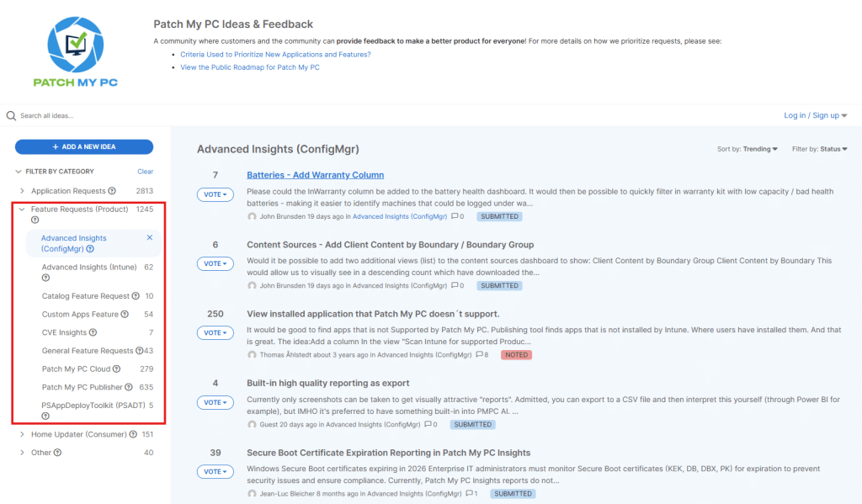The image size is (862, 504).
Task: Click help icon beside Patch My PC Cloud
Action: (x=116, y=369)
